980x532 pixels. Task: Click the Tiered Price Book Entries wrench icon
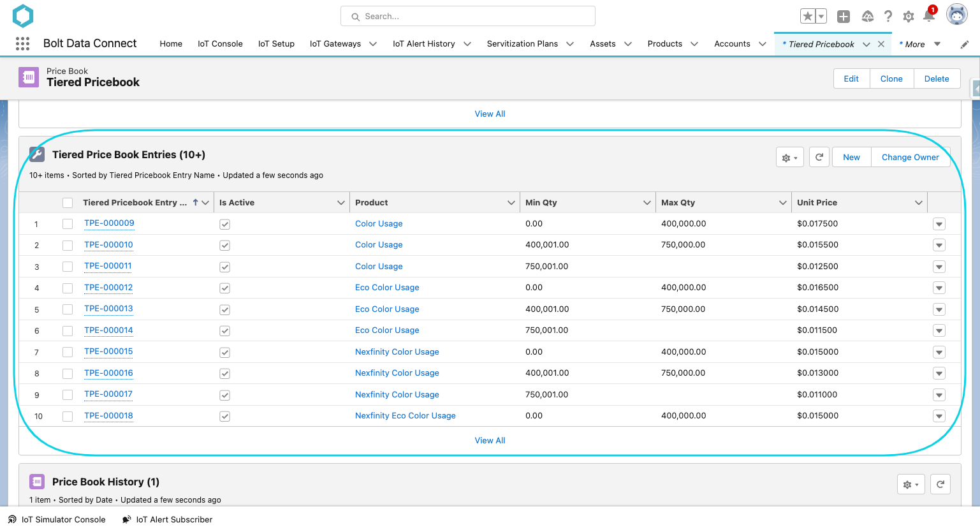37,154
